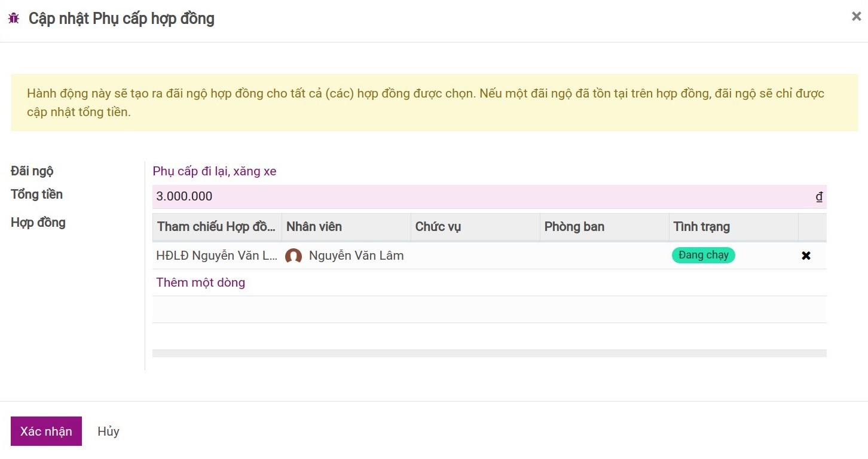This screenshot has width=868, height=459.
Task: Click Nguyễn Văn Lâm's avatar picture
Action: coord(294,256)
